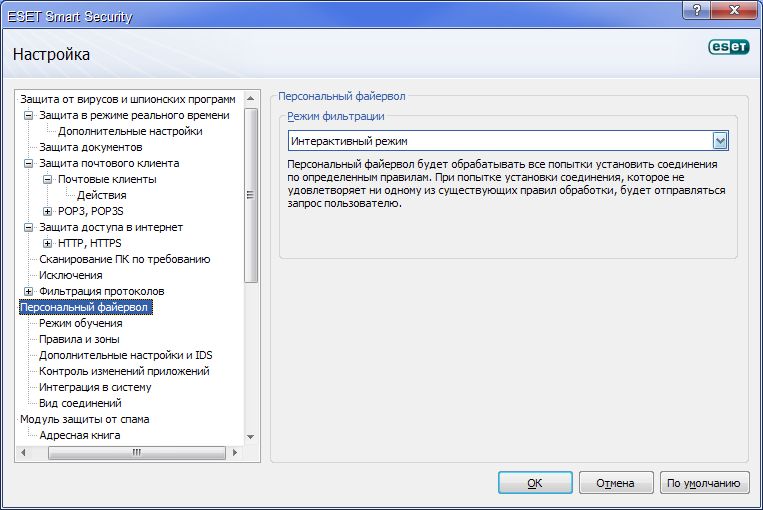Click the ESET logo in header
The image size is (763, 510).
pyautogui.click(x=727, y=46)
